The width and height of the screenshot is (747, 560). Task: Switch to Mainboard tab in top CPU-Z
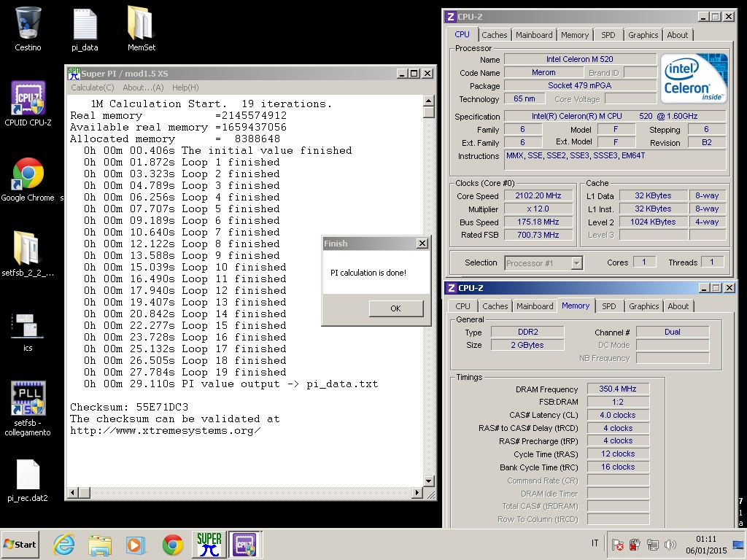coord(534,35)
